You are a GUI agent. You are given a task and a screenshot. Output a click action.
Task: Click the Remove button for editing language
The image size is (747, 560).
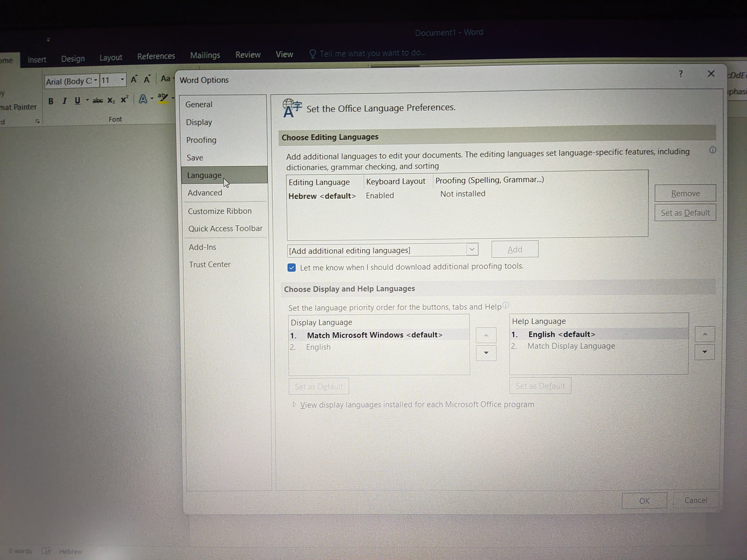coord(685,193)
